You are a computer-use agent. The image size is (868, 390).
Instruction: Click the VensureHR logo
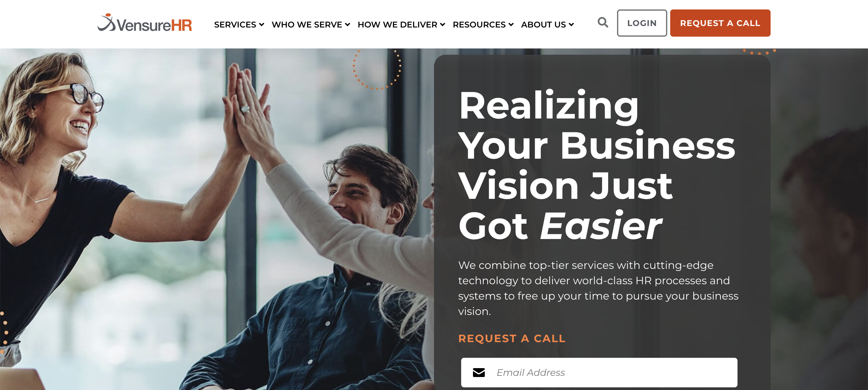(145, 23)
